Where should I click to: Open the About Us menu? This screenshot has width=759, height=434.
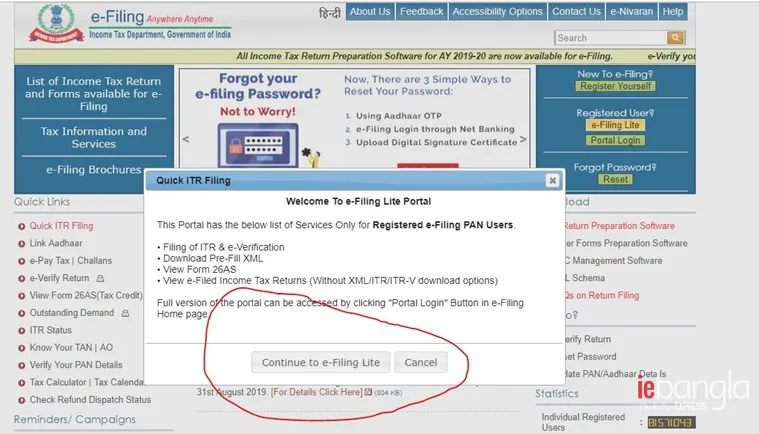pos(370,12)
